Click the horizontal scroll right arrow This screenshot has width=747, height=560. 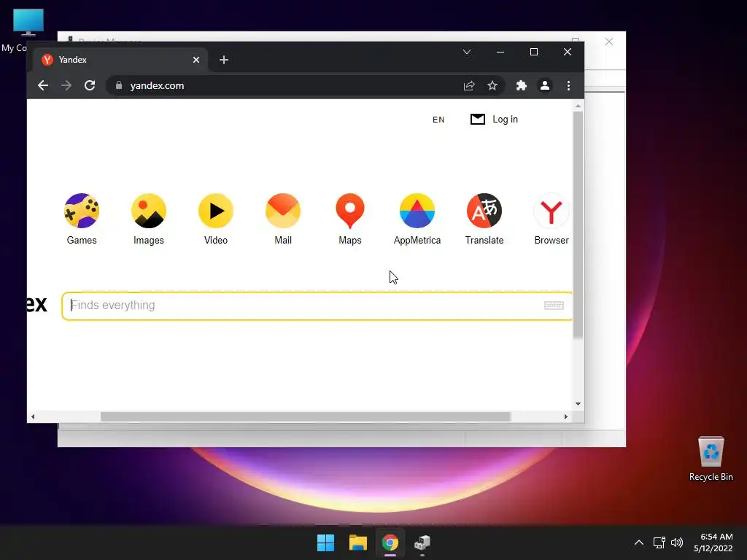tap(566, 416)
